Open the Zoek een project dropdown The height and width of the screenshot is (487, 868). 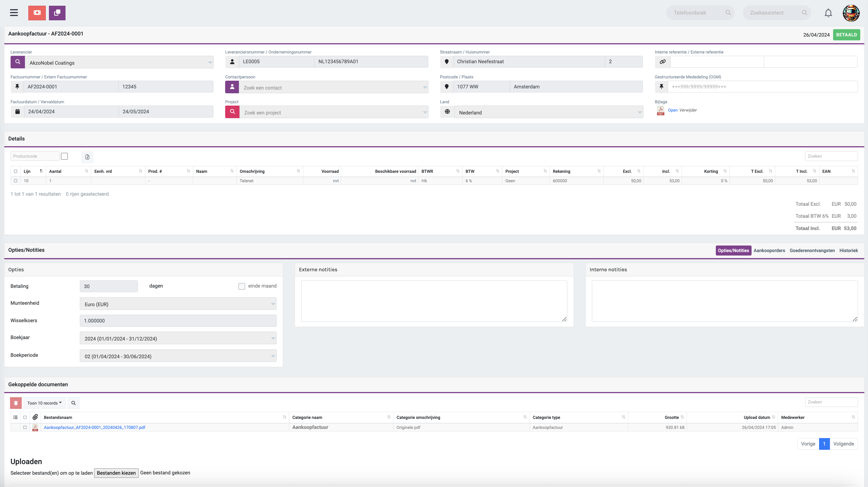[x=334, y=112]
